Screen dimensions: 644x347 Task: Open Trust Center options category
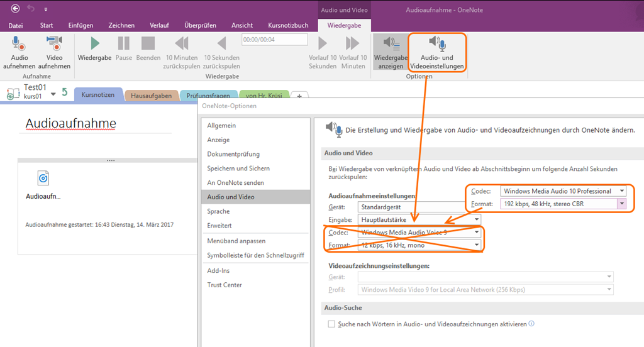[225, 285]
